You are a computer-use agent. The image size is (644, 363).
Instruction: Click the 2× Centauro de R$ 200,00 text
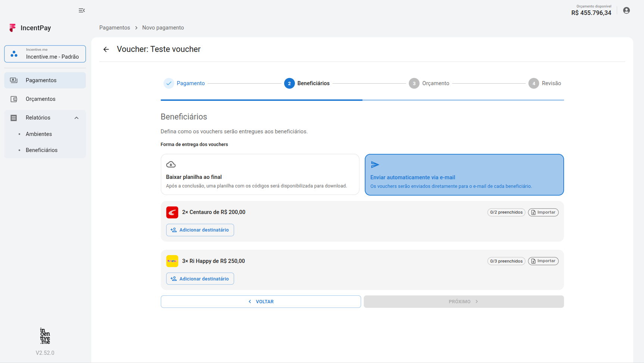coord(214,212)
